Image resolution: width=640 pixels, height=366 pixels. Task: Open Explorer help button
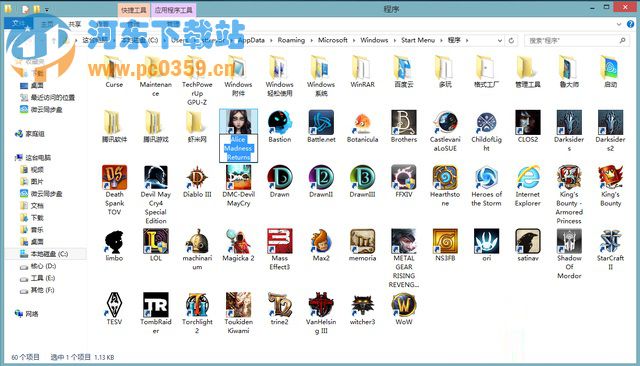[x=630, y=24]
